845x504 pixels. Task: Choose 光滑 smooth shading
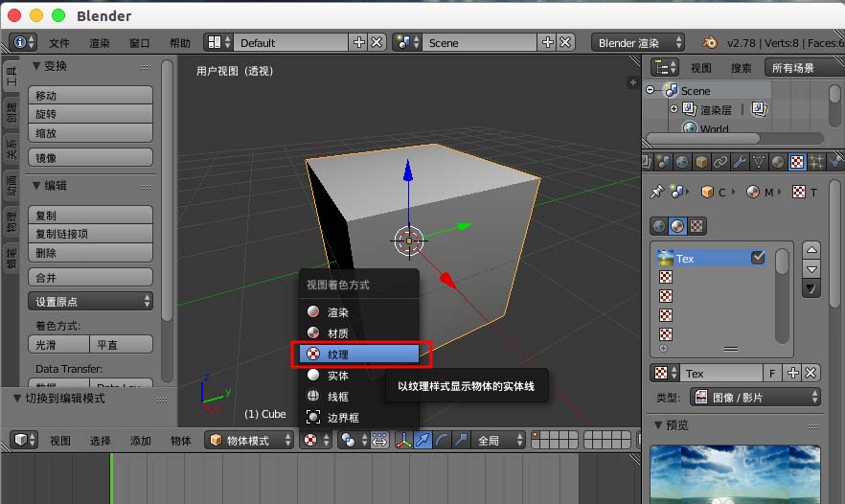[58, 344]
